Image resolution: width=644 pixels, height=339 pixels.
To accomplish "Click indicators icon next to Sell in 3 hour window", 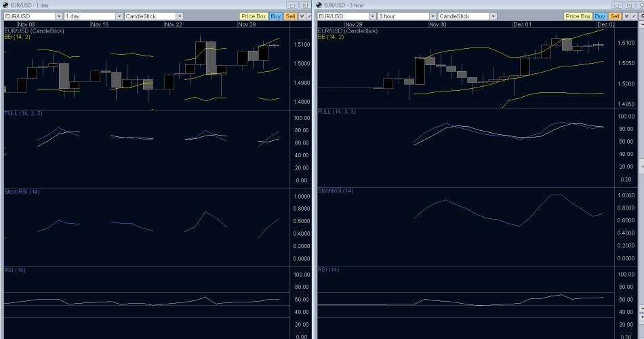I will tap(626, 16).
